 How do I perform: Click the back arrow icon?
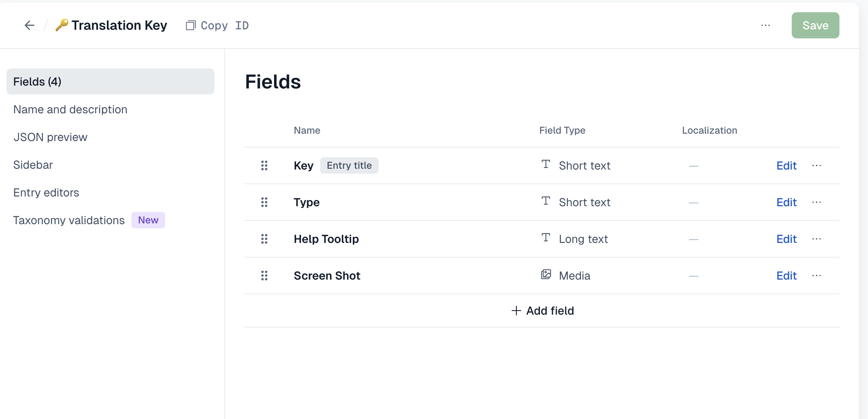tap(29, 25)
